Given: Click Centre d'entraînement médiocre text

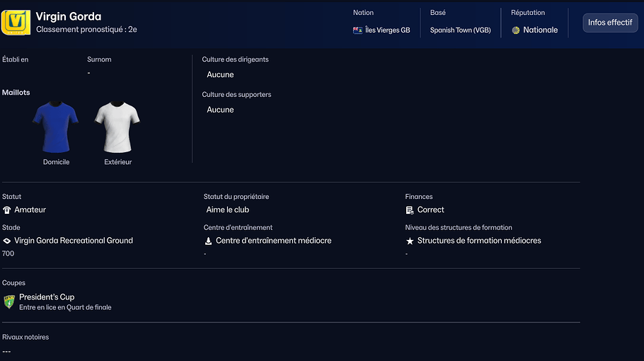Looking at the screenshot, I should pyautogui.click(x=273, y=241).
